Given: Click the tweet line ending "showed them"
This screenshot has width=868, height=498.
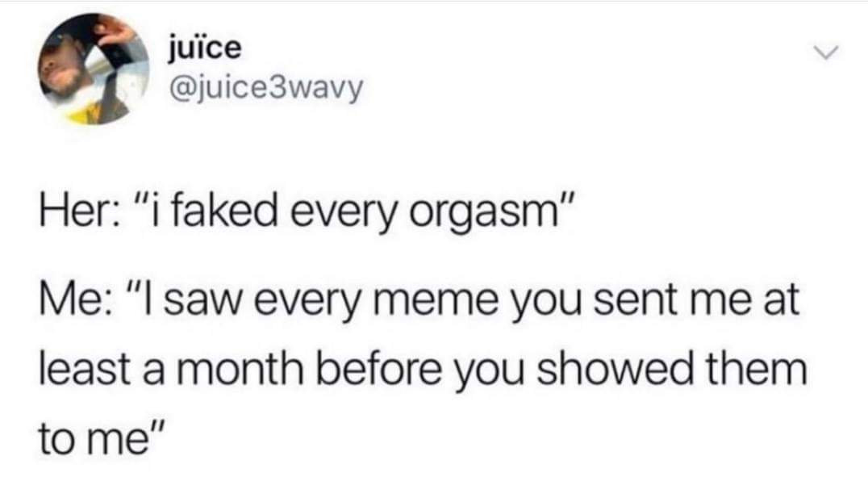Looking at the screenshot, I should (x=423, y=368).
